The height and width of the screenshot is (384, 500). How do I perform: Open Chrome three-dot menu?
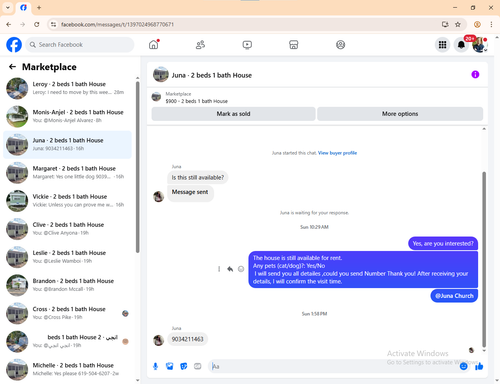[491, 24]
